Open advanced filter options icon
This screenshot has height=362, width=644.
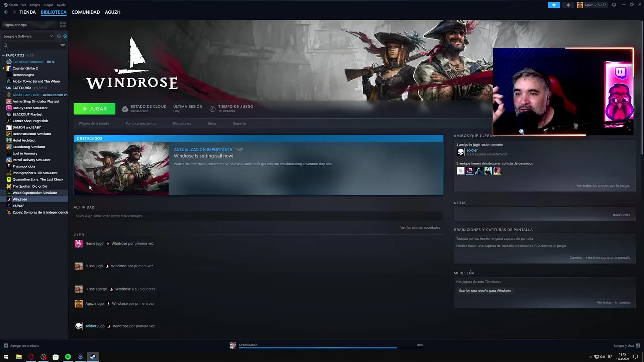(63, 46)
